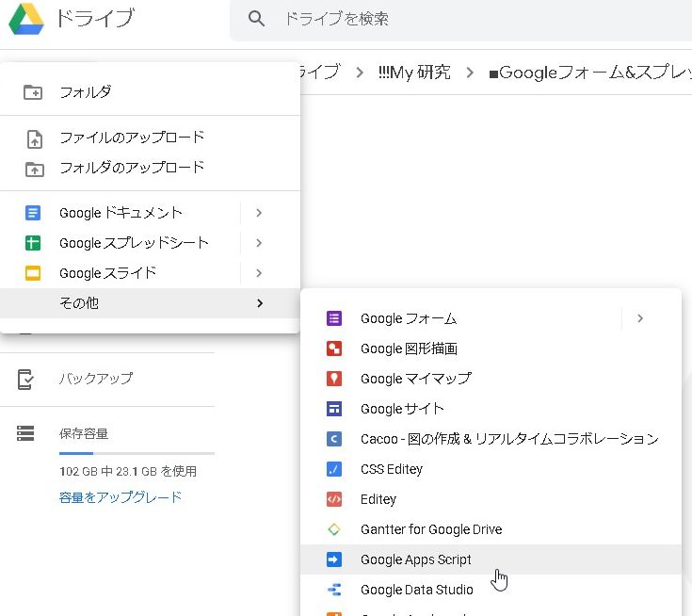The width and height of the screenshot is (692, 616).
Task: Click the Google My Maps icon
Action: [333, 379]
